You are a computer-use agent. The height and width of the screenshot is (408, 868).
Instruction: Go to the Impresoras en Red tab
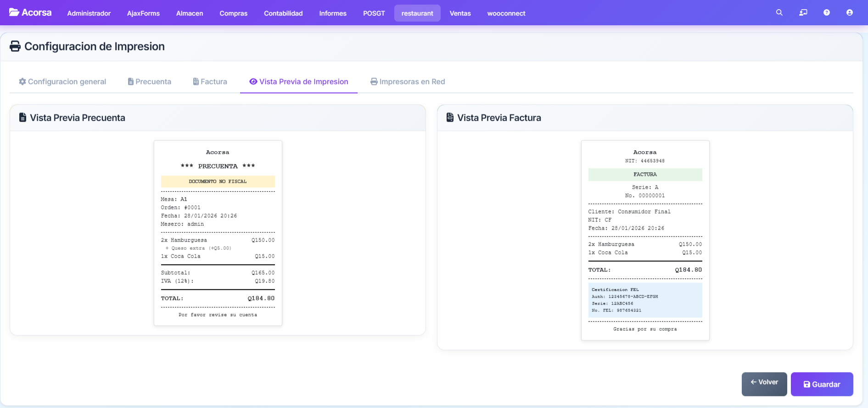coord(408,82)
